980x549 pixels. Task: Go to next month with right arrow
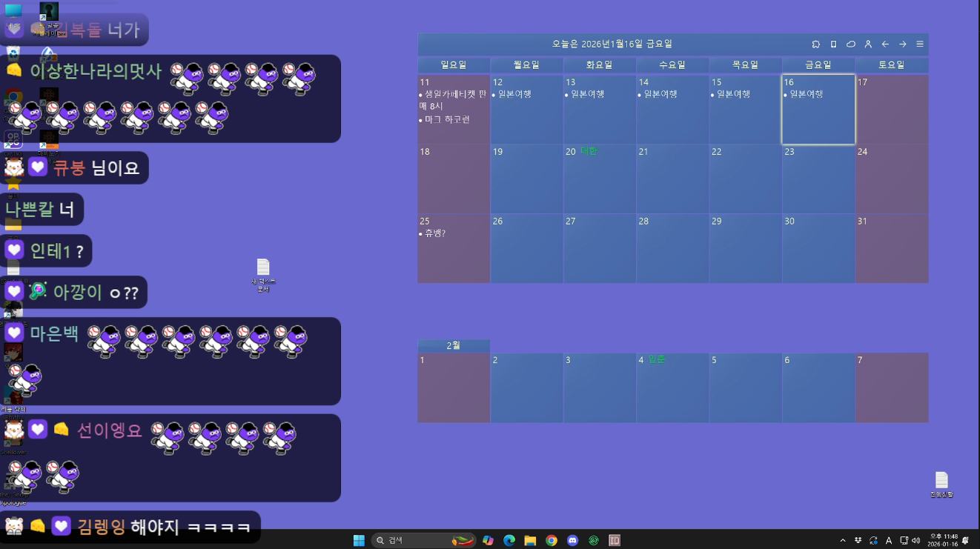(x=902, y=44)
